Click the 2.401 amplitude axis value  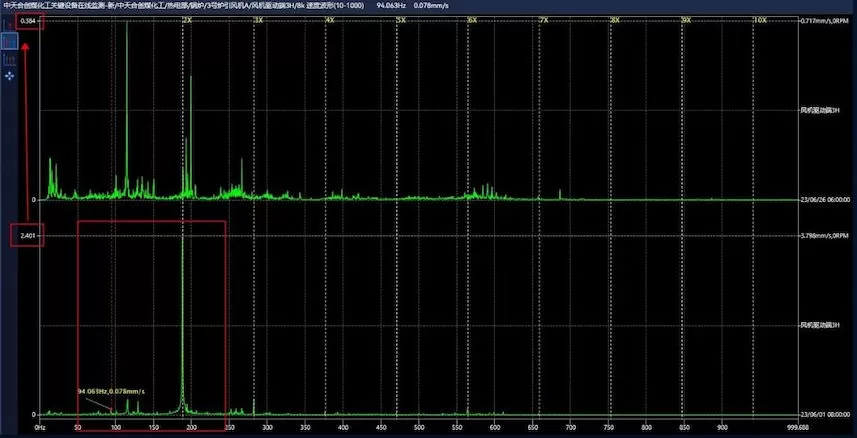pos(27,236)
